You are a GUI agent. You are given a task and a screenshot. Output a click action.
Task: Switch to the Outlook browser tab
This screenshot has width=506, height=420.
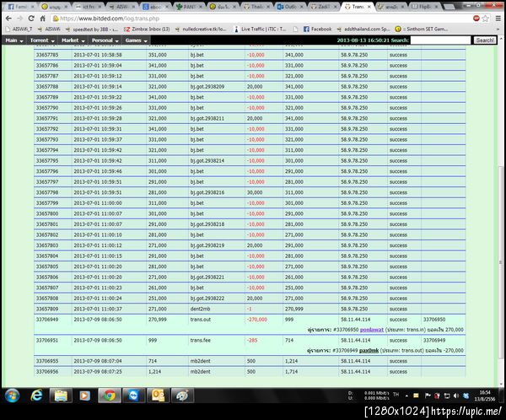coord(290,7)
